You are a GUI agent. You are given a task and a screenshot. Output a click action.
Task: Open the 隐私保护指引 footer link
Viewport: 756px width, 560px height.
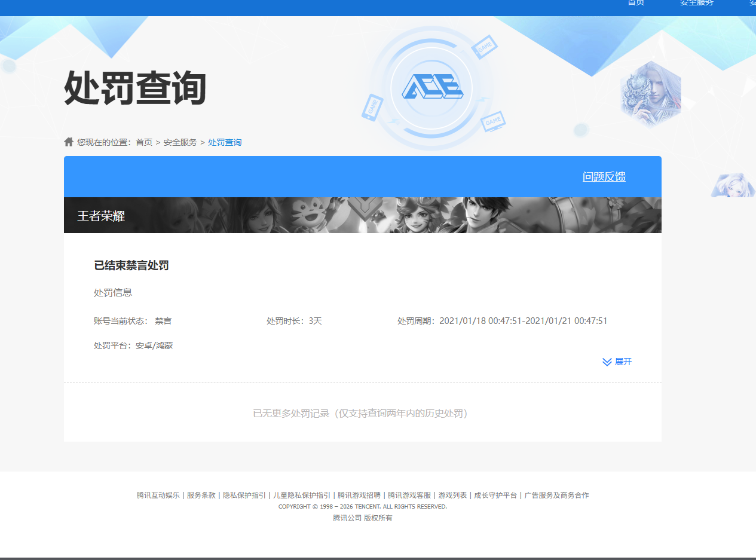[x=245, y=495]
